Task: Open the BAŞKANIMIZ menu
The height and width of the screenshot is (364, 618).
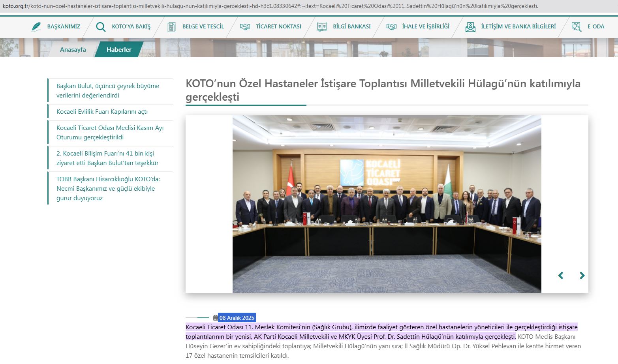Action: 64,26
